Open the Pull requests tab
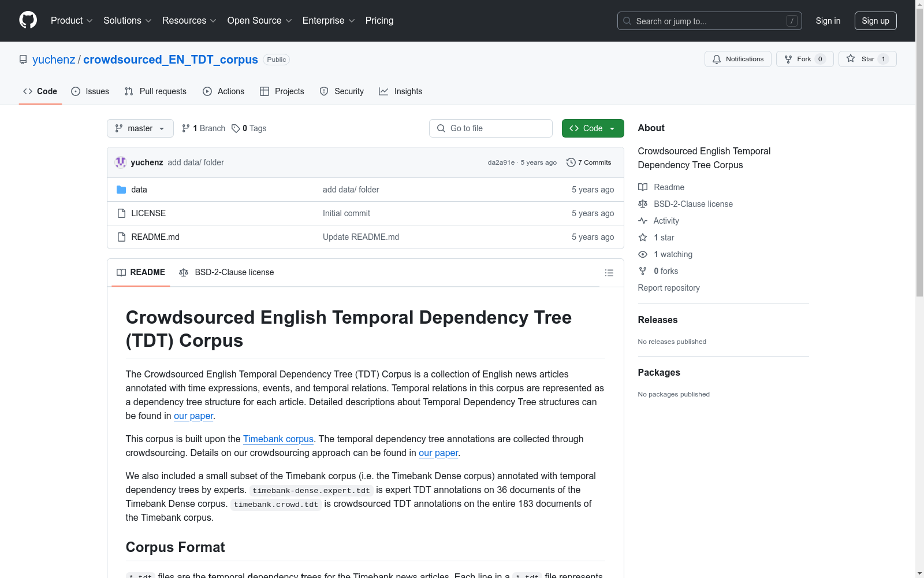 pos(155,91)
